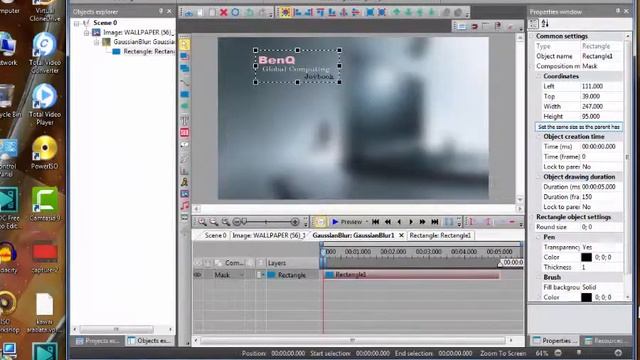Screen dimensions: 640x360
Task: Select the blue rectangle shape tool
Action: pyautogui.click(x=184, y=95)
